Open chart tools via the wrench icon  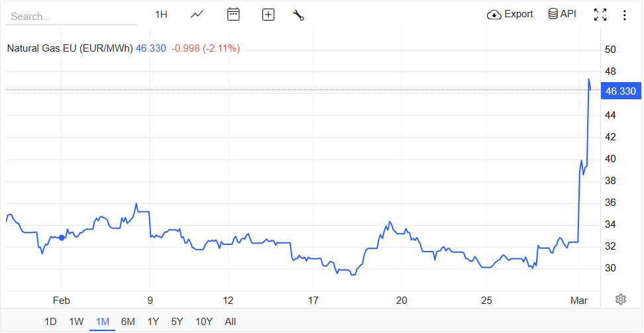tap(298, 15)
